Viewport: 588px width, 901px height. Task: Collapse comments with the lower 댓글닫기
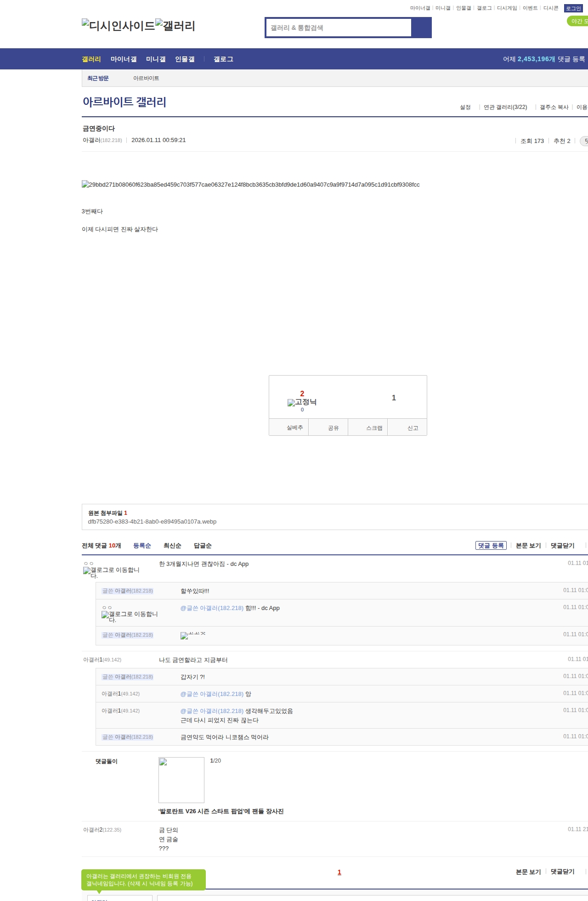[563, 872]
